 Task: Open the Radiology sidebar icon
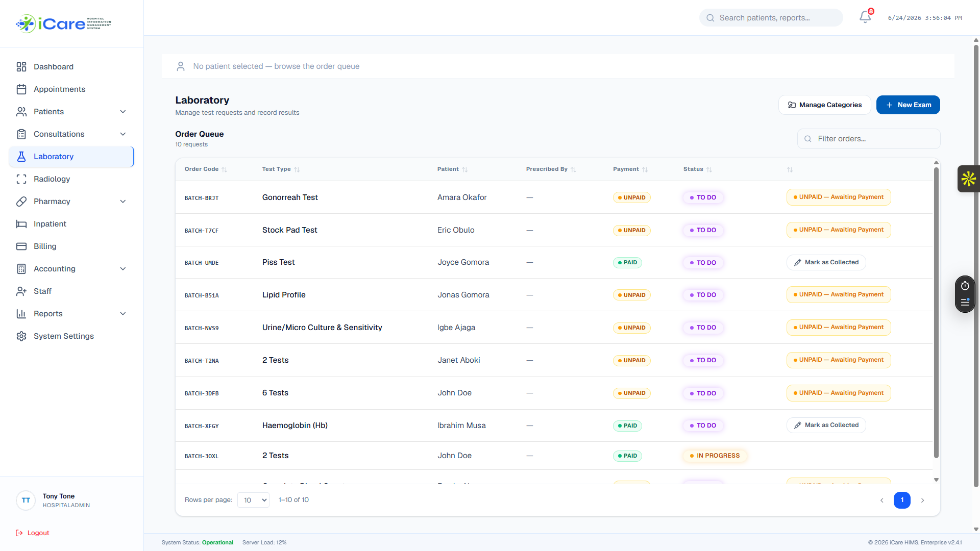(21, 179)
